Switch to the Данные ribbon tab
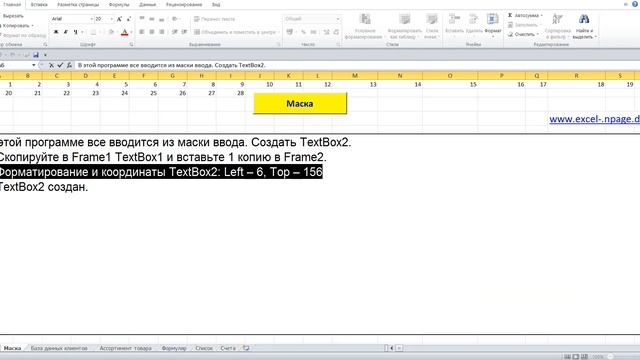 147,4
